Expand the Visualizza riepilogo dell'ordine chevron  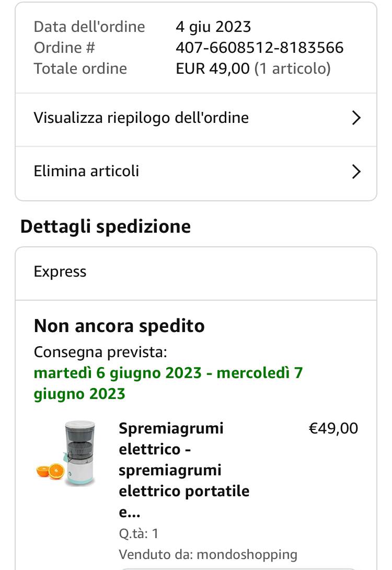tap(356, 118)
